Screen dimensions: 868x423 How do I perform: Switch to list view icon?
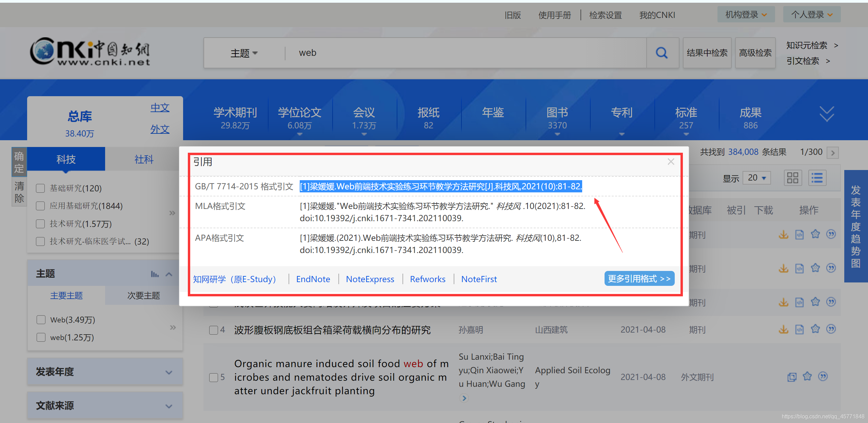click(817, 178)
